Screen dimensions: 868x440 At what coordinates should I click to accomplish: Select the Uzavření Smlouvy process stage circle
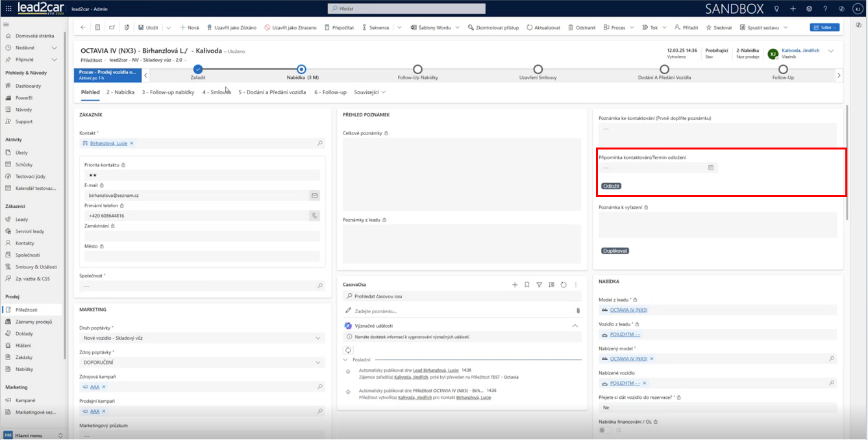pyautogui.click(x=538, y=69)
